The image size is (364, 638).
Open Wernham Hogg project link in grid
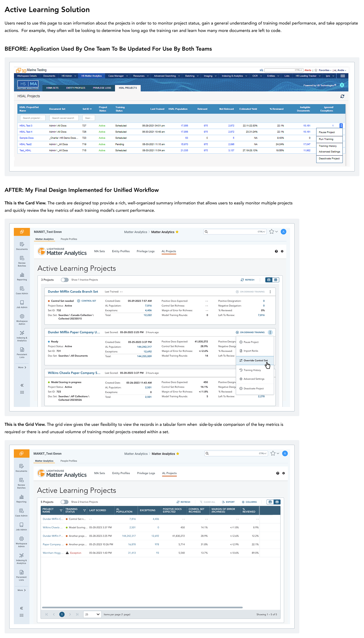coord(53,553)
